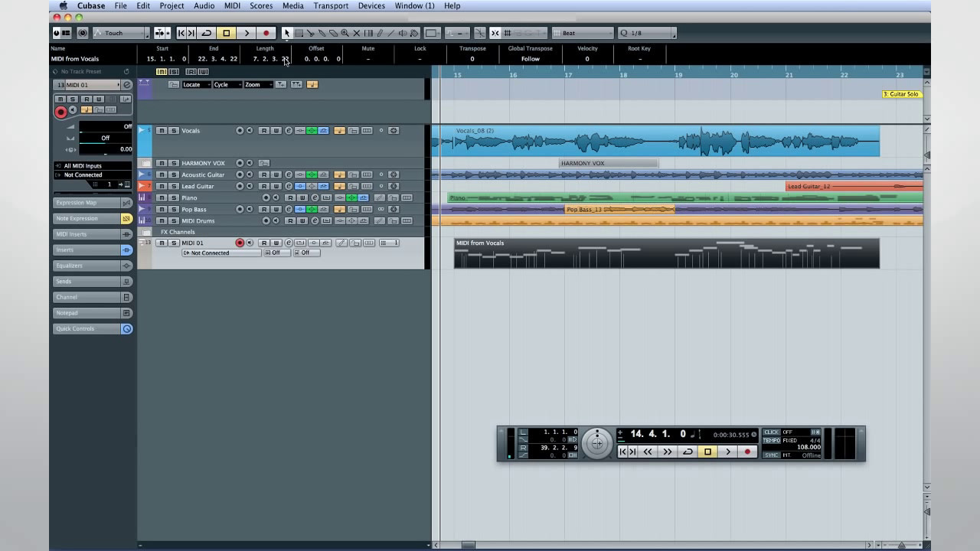Viewport: 980px width, 551px height.
Task: Click the TEMPO button in transport panel
Action: pos(771,441)
